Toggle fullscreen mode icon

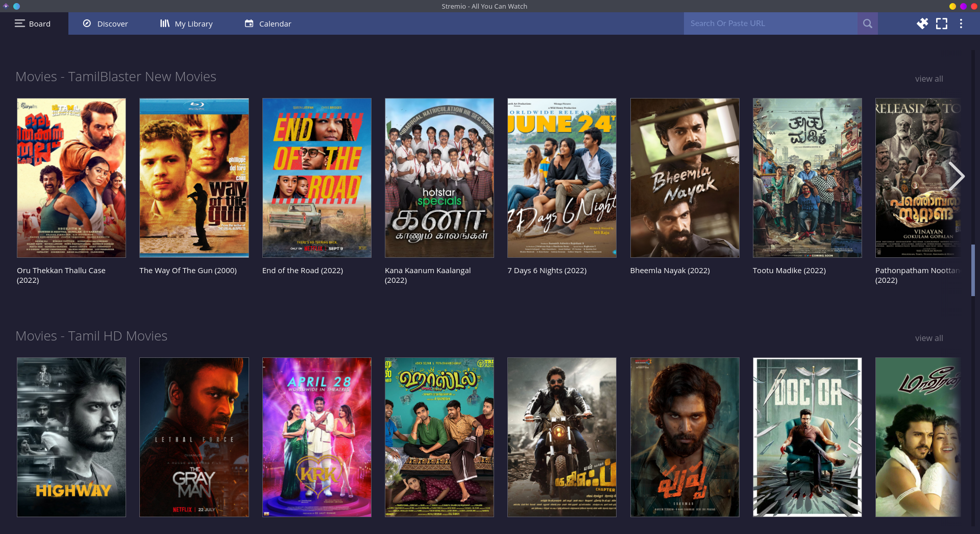(942, 23)
